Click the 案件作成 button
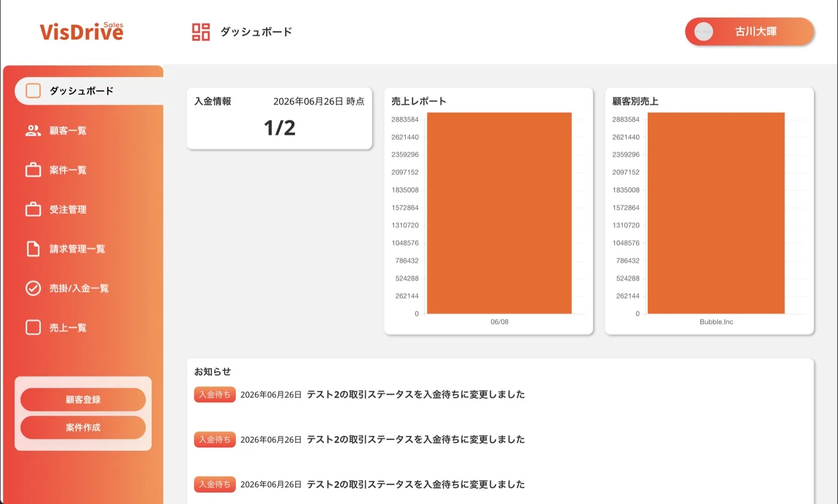The height and width of the screenshot is (504, 838). coord(83,427)
